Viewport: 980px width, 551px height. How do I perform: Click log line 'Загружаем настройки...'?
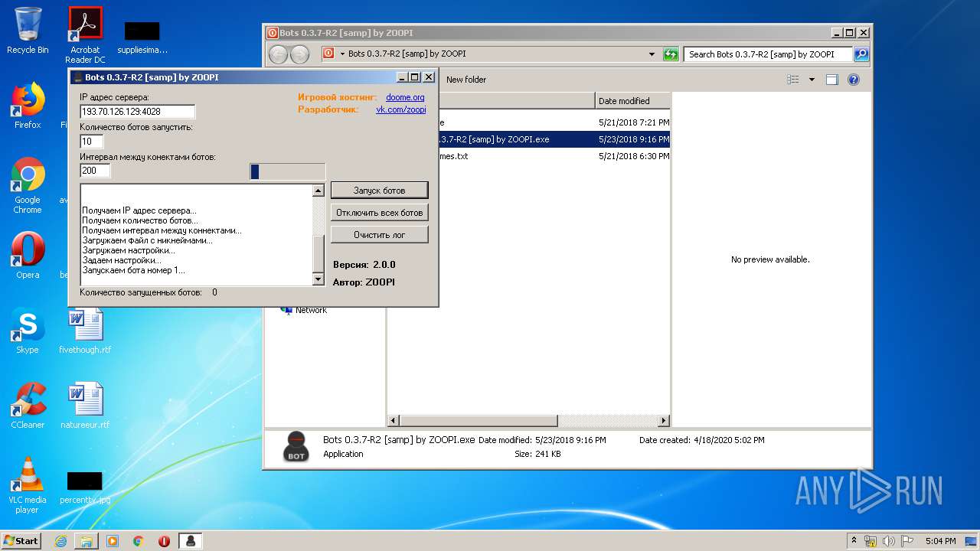coord(129,250)
